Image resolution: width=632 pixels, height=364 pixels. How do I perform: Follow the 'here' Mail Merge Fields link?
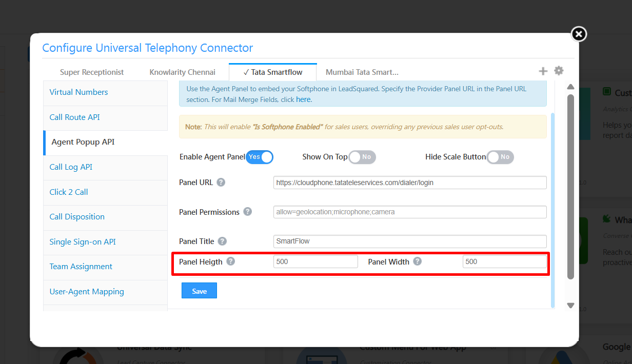(x=303, y=99)
